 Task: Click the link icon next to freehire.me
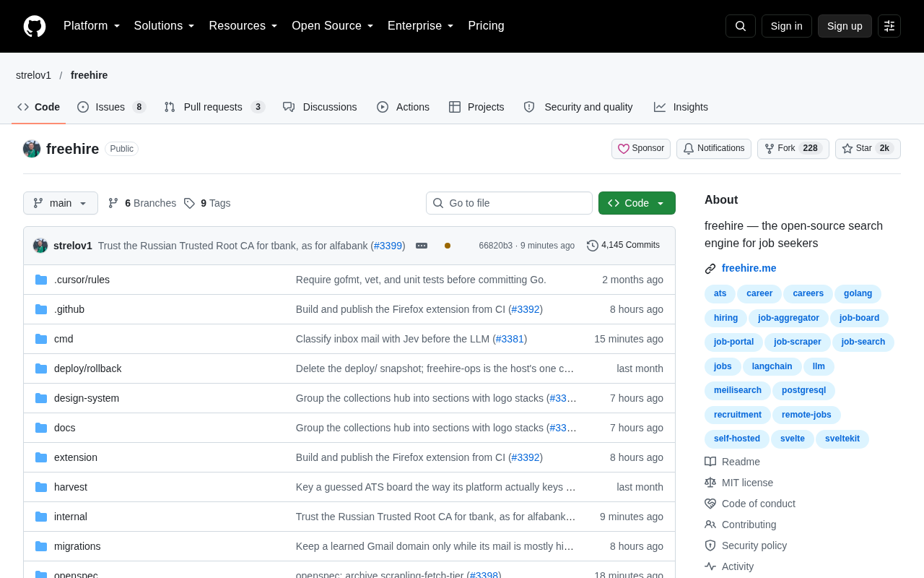click(710, 269)
